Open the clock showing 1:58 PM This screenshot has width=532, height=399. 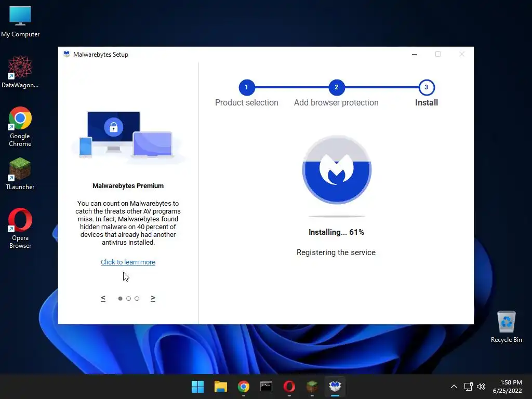(507, 387)
